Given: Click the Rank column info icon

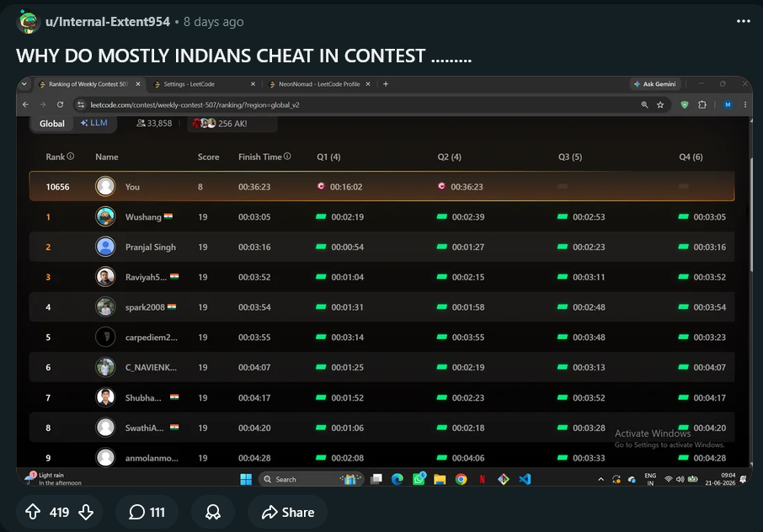Looking at the screenshot, I should pyautogui.click(x=71, y=156).
